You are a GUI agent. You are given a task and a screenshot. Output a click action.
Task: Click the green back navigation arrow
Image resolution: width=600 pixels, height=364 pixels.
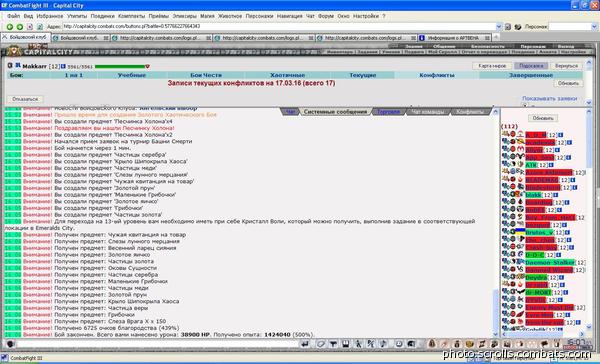click(x=10, y=27)
